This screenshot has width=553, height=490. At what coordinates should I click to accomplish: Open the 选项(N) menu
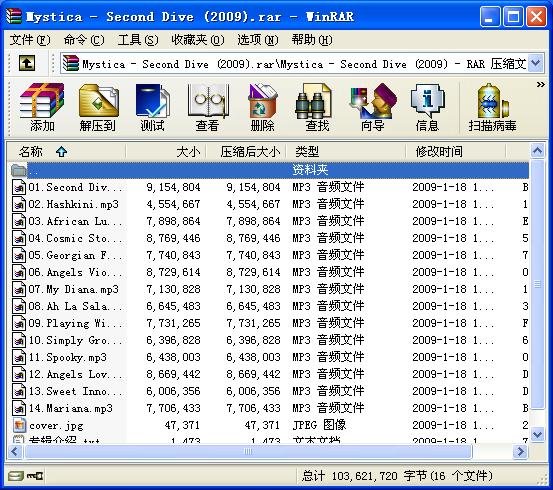[x=258, y=40]
